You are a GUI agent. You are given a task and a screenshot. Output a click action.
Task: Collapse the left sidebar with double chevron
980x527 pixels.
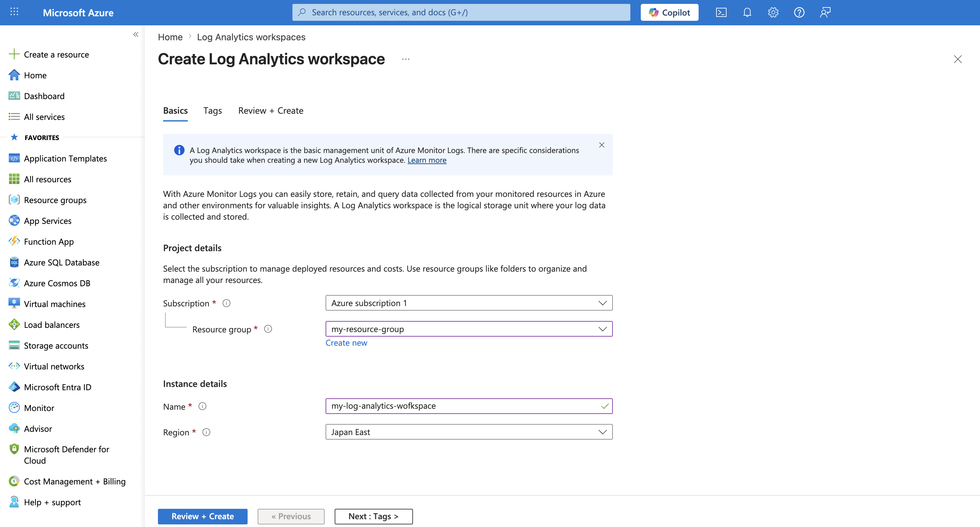tap(136, 35)
